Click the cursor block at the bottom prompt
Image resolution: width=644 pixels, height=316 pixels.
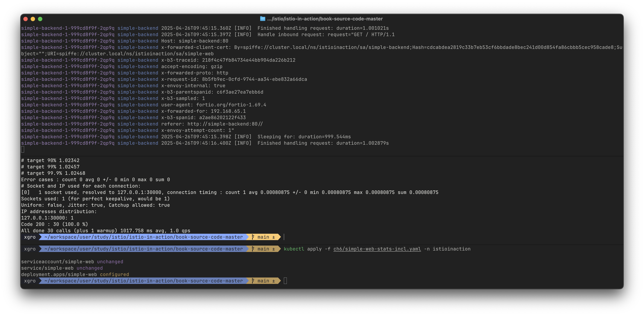(x=285, y=281)
